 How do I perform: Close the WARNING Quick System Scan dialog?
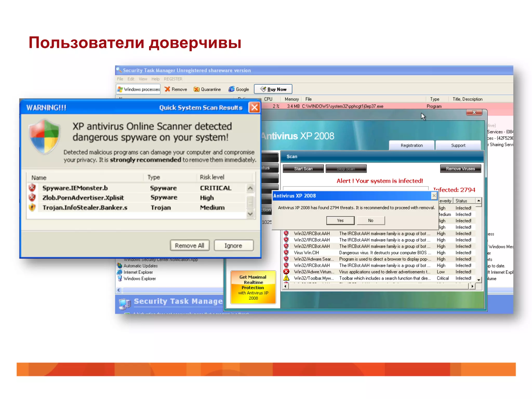tap(254, 107)
